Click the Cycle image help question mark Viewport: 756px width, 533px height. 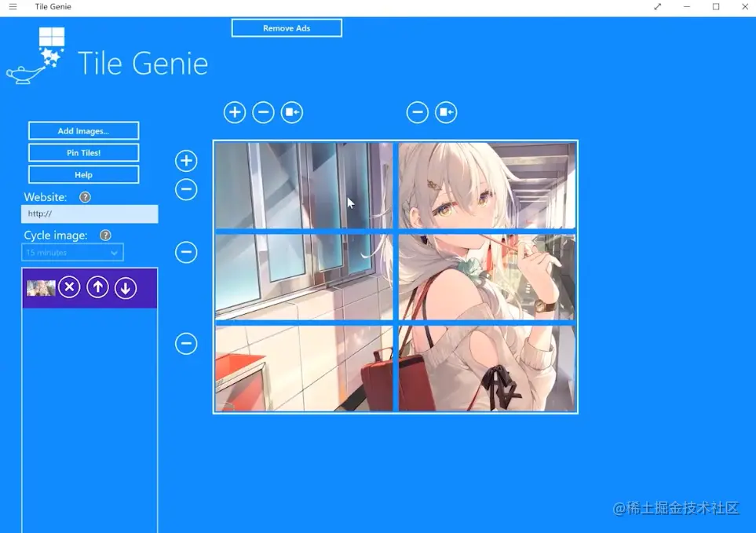tap(105, 235)
